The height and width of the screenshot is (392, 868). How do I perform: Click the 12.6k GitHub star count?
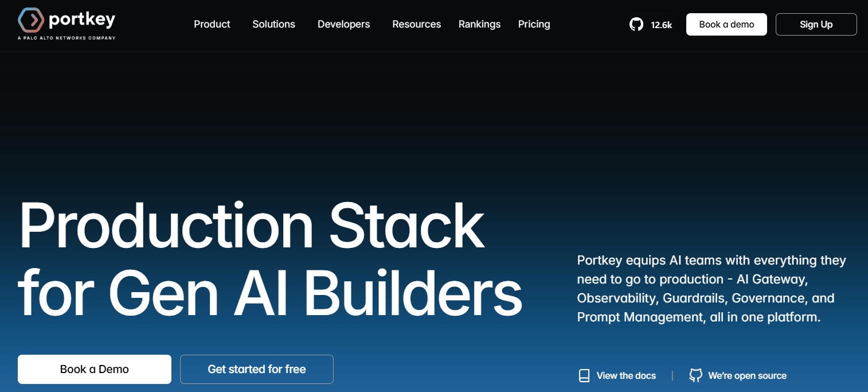point(661,25)
